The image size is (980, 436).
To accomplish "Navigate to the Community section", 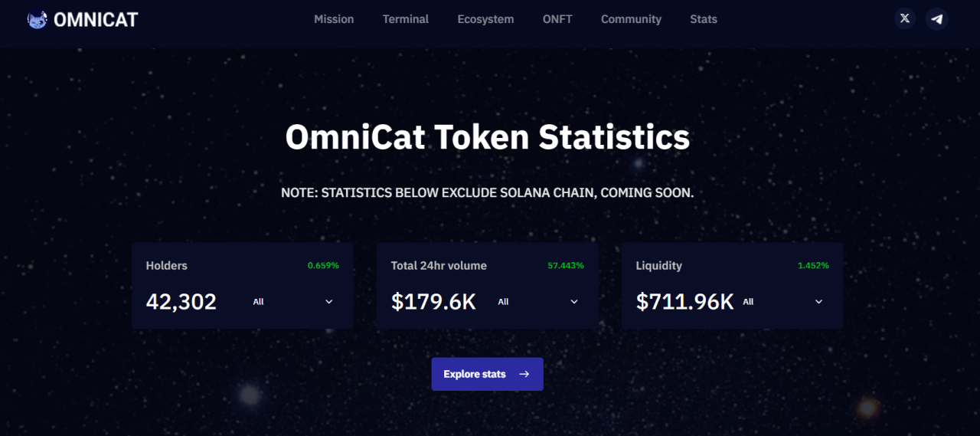I will pos(631,19).
